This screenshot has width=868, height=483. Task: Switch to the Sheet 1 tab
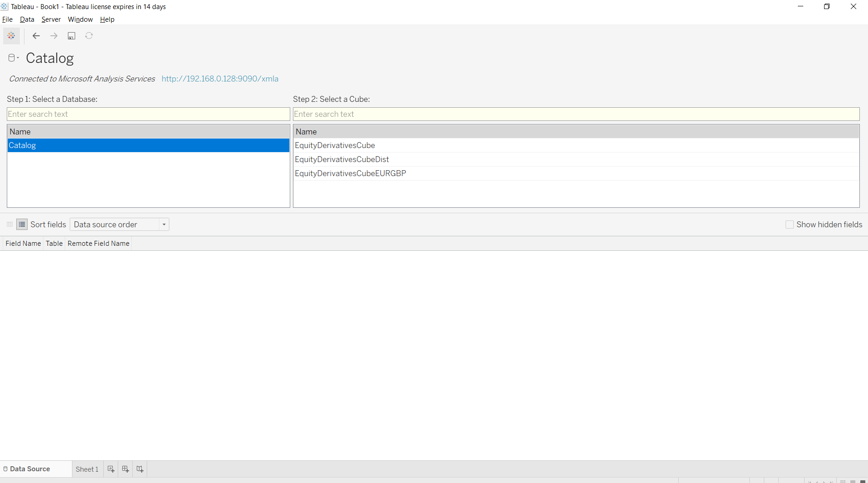[x=86, y=469]
